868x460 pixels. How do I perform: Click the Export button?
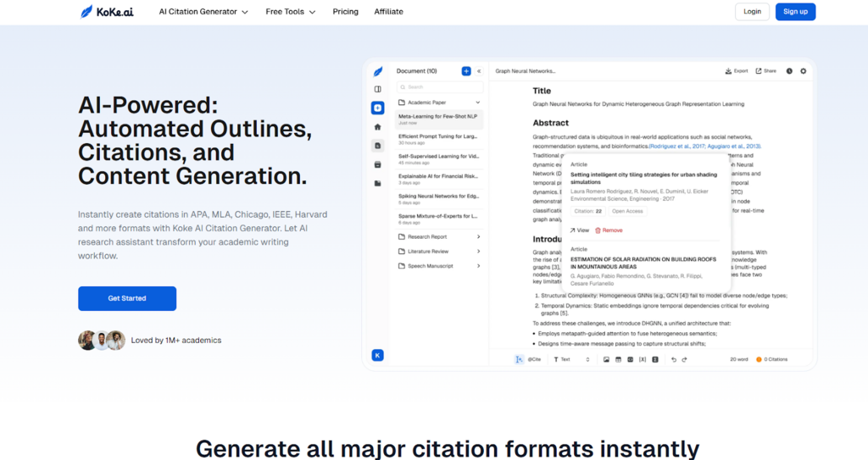pos(737,71)
